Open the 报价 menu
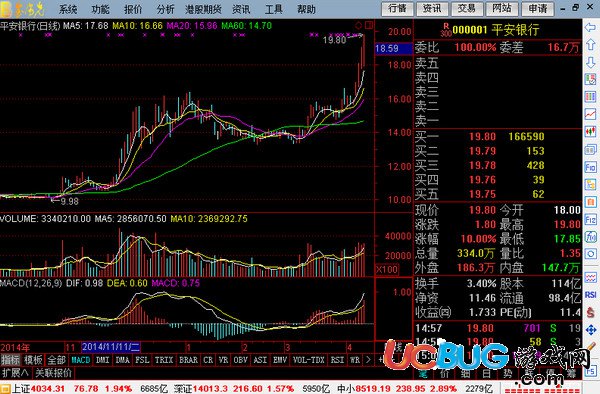 click(133, 9)
